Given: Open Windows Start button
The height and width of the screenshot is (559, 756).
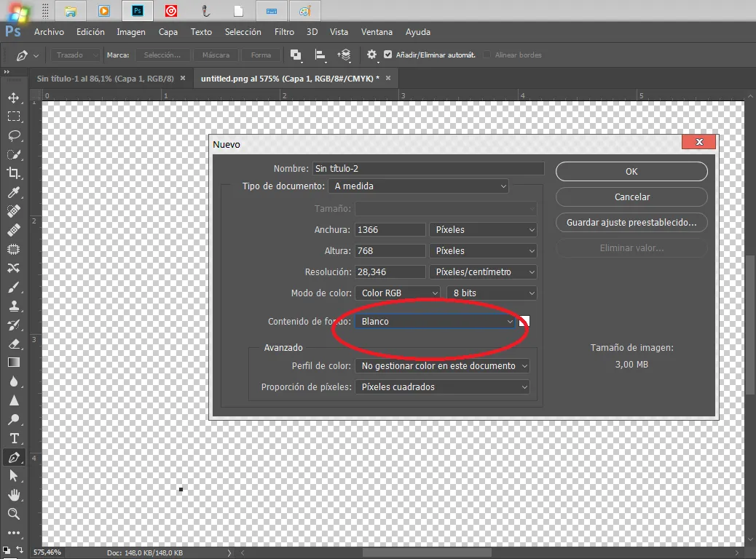Looking at the screenshot, I should click(x=18, y=12).
